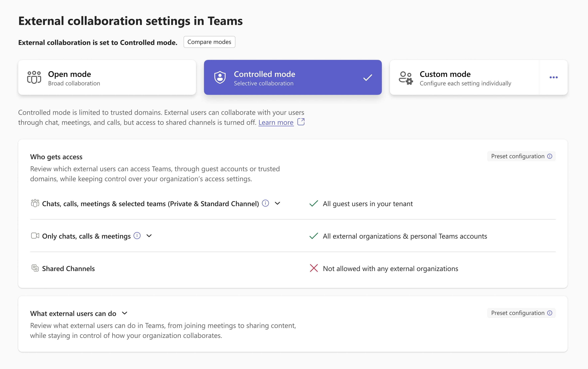This screenshot has width=588, height=369.
Task: Expand Chats, calls, meetings & selected teams chevron
Action: click(277, 203)
